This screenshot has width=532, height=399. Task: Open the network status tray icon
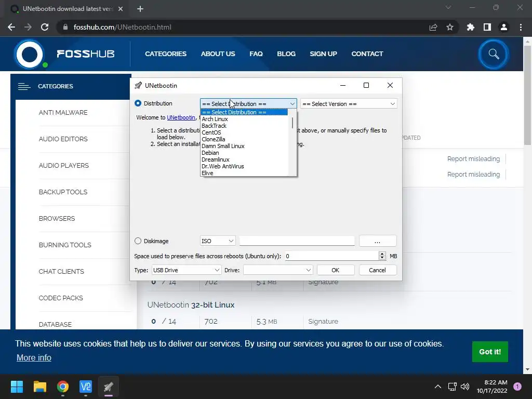pos(453,387)
